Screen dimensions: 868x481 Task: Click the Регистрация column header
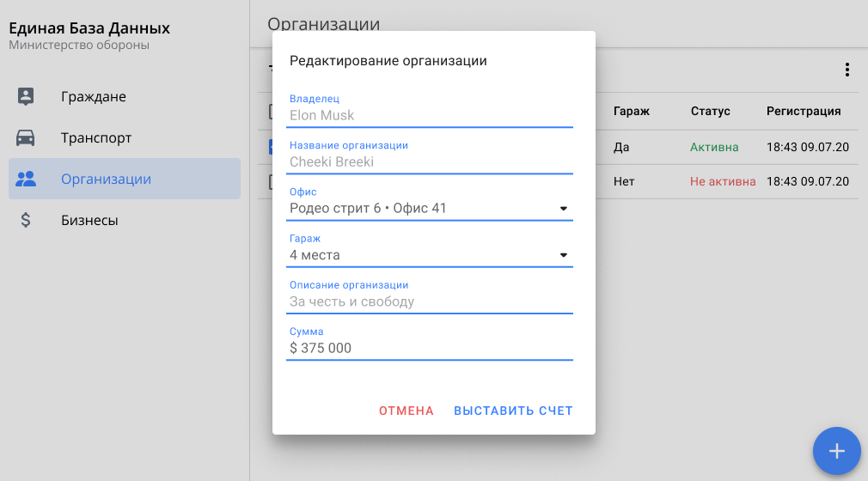(803, 111)
